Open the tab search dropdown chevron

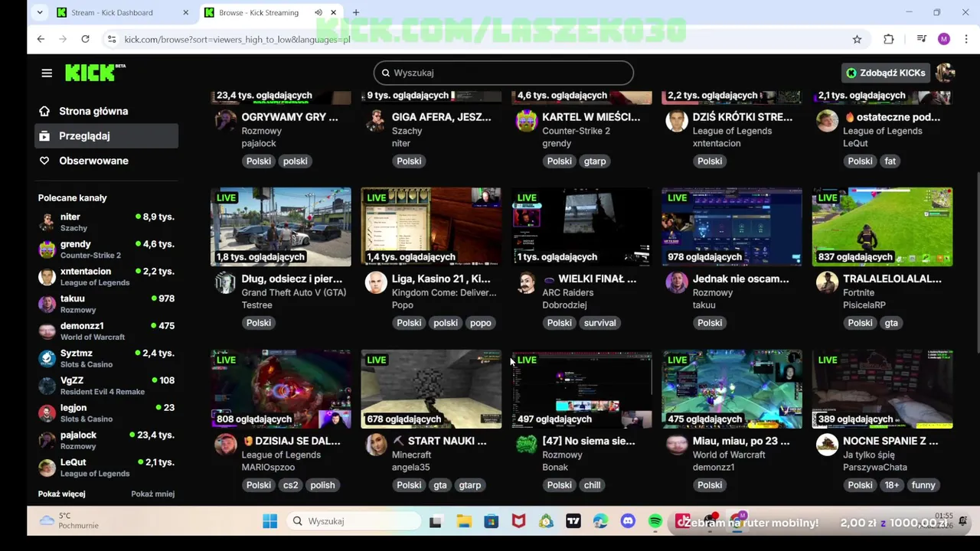point(40,12)
